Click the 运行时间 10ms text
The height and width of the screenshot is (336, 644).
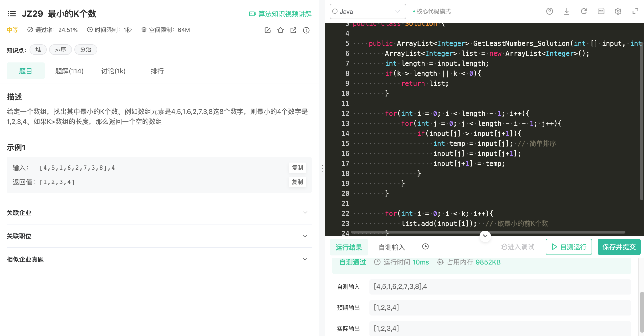tap(402, 262)
